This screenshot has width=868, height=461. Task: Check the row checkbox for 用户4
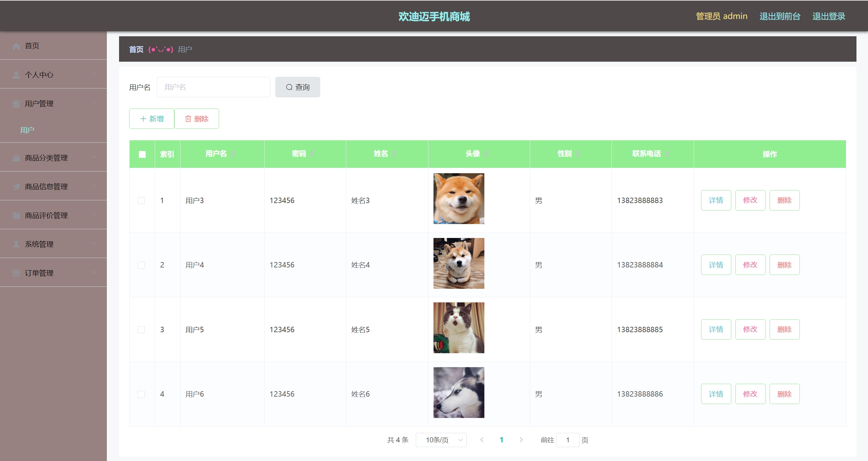pos(141,265)
